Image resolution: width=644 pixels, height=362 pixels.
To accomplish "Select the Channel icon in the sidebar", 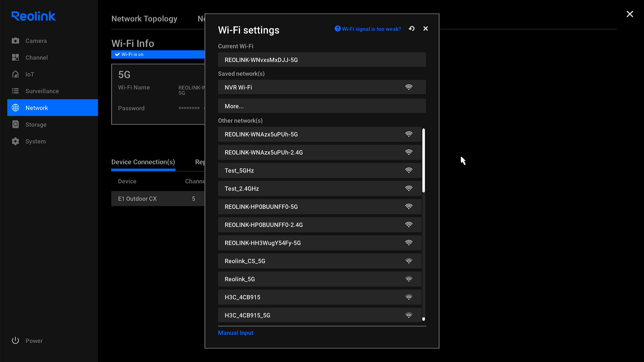I will tap(15, 57).
